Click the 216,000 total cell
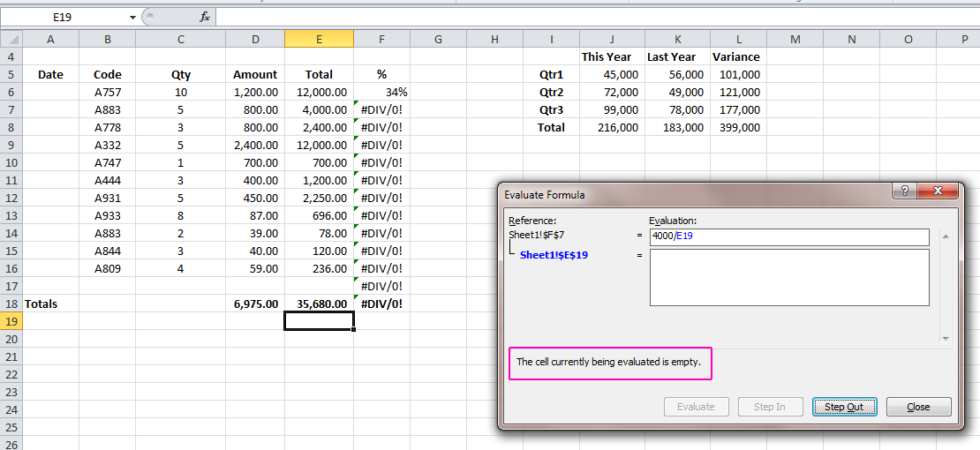The width and height of the screenshot is (980, 450). tap(612, 127)
